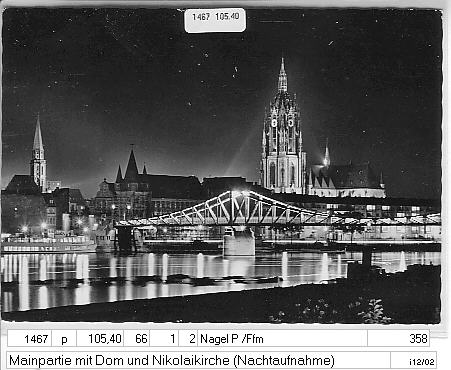
Task: Select the publisher field Nagel P /Ffm
Action: pyautogui.click(x=282, y=339)
